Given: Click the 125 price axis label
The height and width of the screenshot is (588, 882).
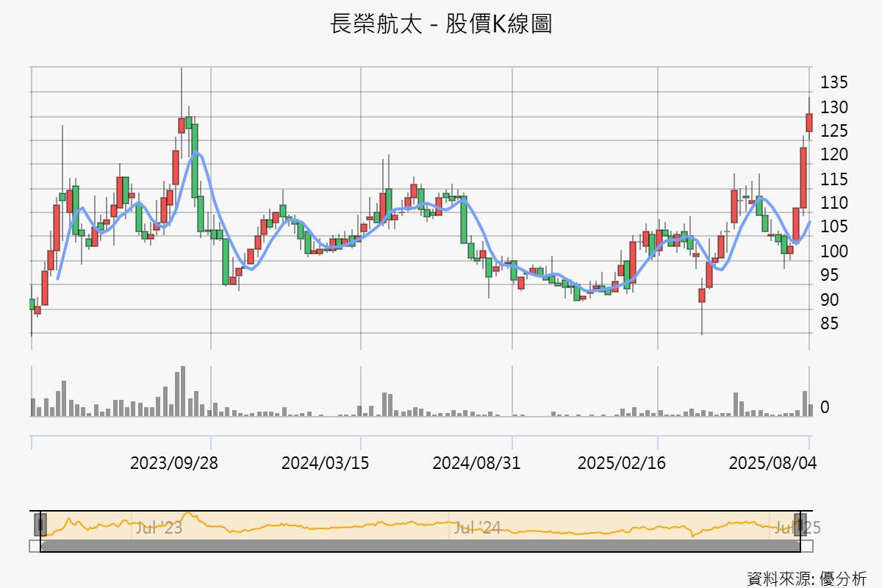Looking at the screenshot, I should 834,131.
